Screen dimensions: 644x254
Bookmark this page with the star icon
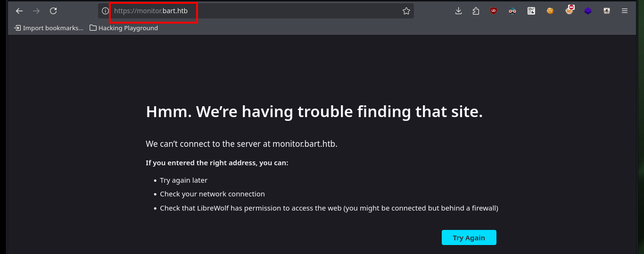(406, 11)
